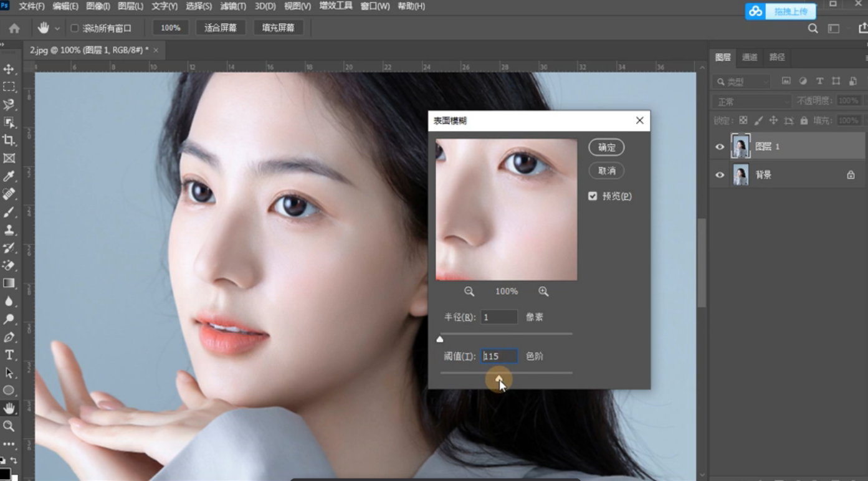The image size is (868, 481).
Task: Select the Eyedropper tool
Action: [9, 176]
